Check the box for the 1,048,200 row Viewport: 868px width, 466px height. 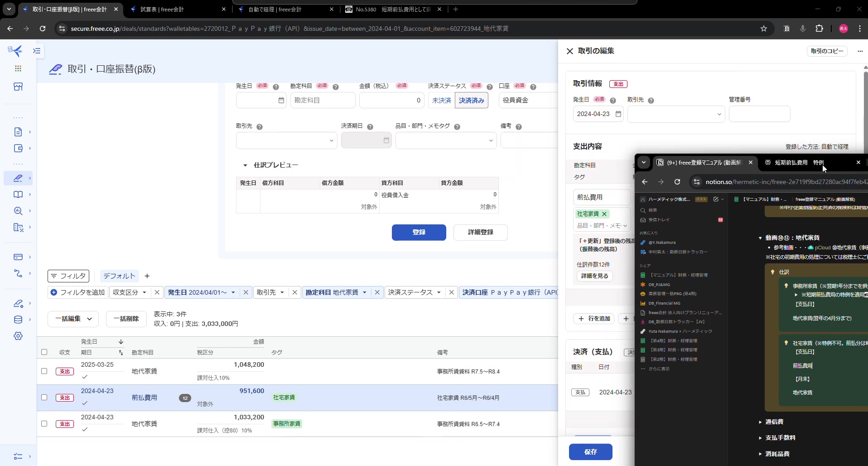point(44,371)
